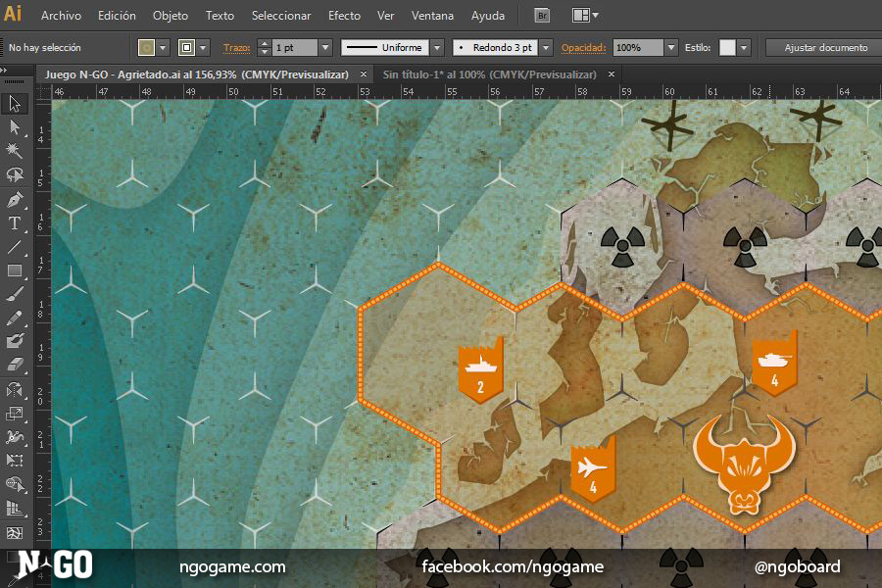Select the Pen tool

(x=15, y=199)
